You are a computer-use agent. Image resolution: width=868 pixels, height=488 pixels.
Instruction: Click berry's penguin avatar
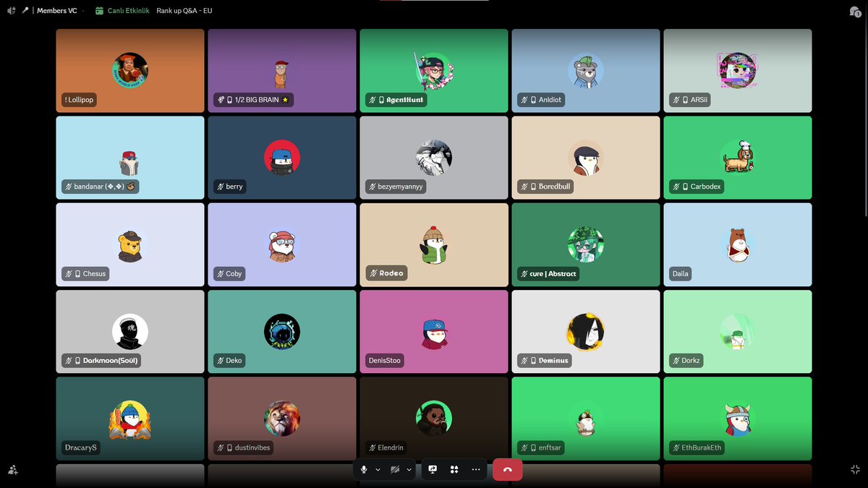click(x=282, y=158)
